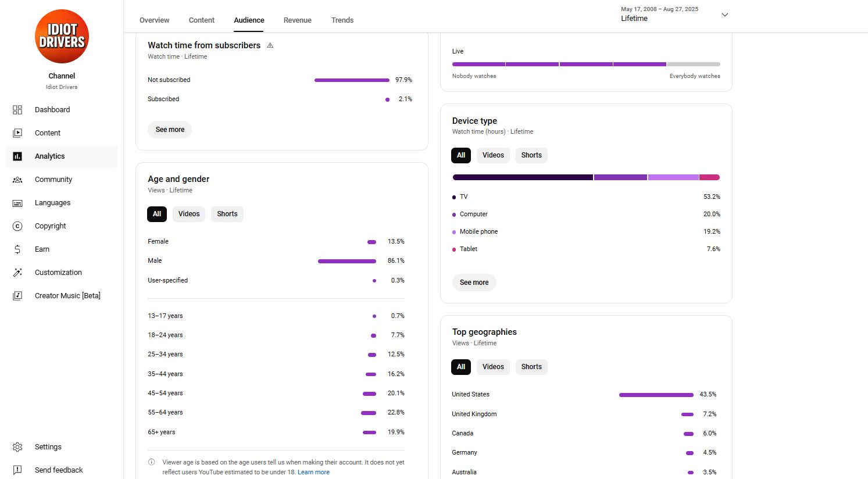This screenshot has width=868, height=479.
Task: Open the Trends tab
Action: coord(342,20)
